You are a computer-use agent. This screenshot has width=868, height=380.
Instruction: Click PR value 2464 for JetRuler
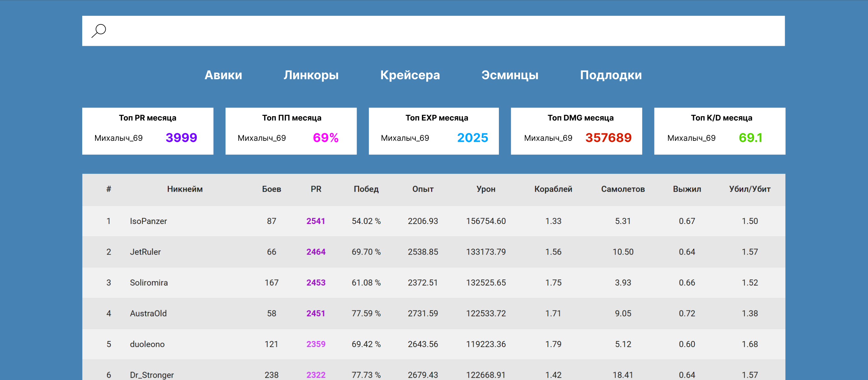pos(316,252)
